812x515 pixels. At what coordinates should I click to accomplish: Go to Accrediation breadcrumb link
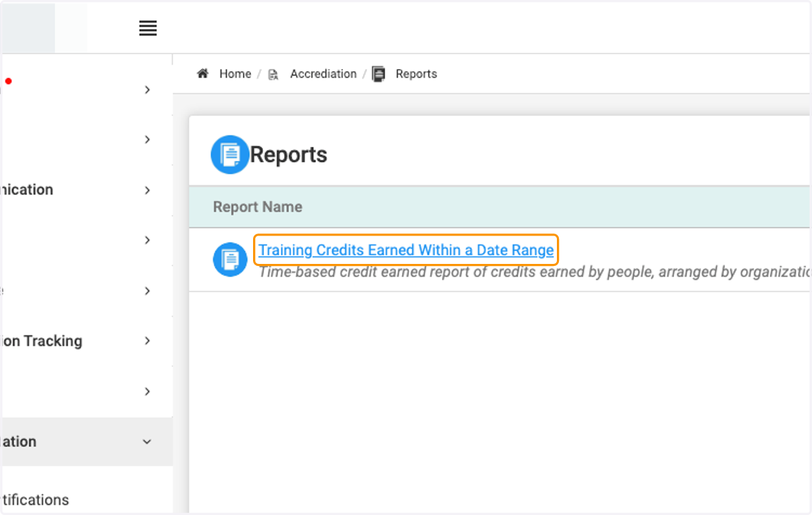click(x=323, y=74)
